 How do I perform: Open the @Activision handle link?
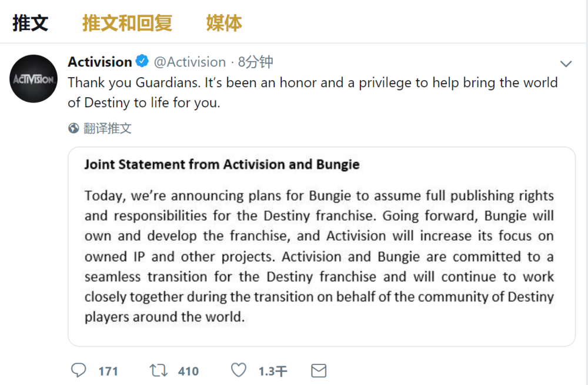tap(190, 62)
